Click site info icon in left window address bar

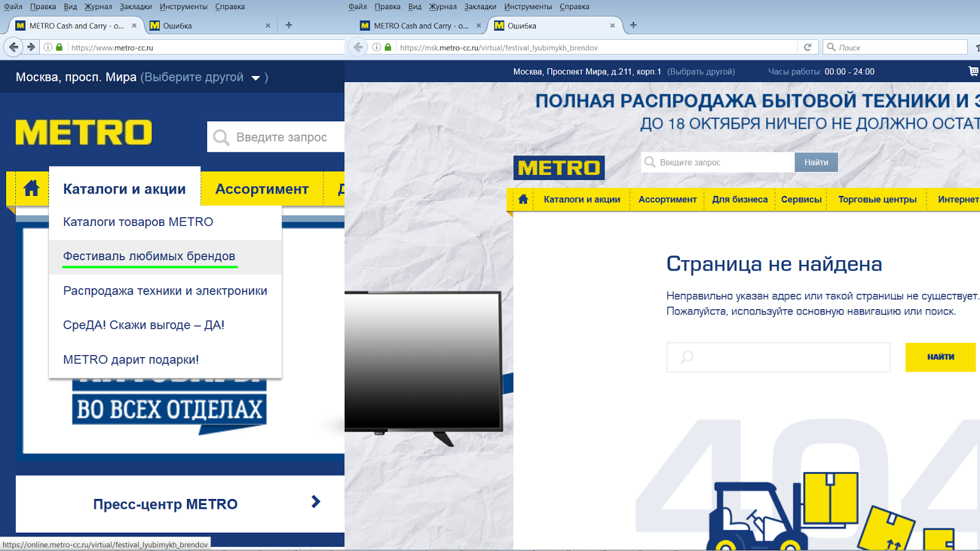click(x=48, y=47)
